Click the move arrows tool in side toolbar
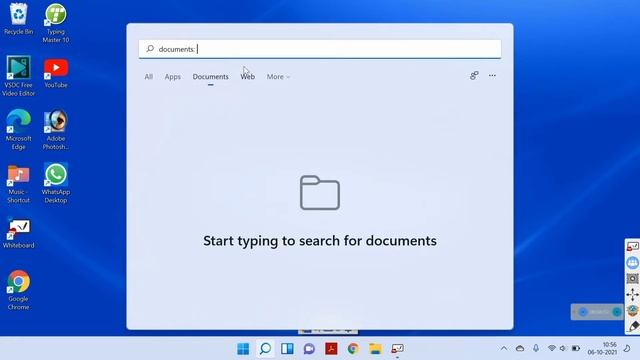640x360 pixels. pyautogui.click(x=633, y=294)
